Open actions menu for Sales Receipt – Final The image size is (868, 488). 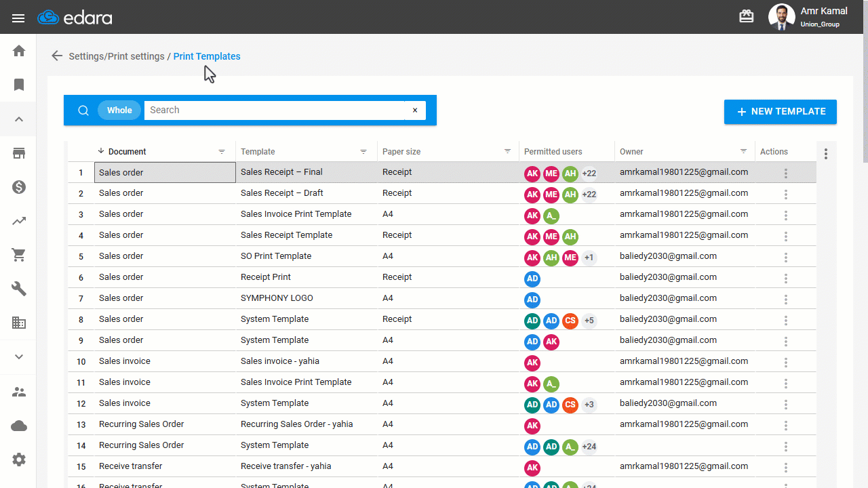tap(786, 174)
